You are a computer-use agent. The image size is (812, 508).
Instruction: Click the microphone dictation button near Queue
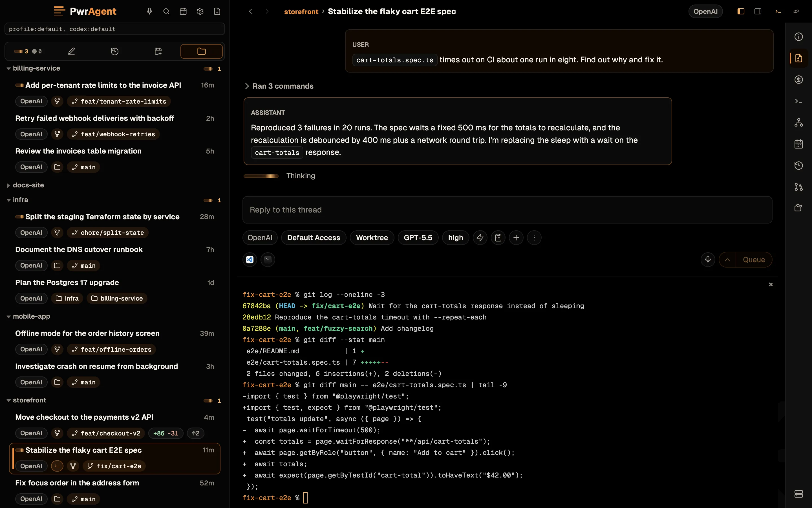[x=708, y=259]
